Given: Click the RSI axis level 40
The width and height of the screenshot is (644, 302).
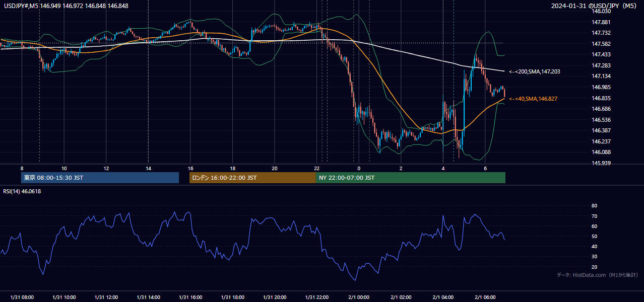Looking at the screenshot, I should (594, 246).
